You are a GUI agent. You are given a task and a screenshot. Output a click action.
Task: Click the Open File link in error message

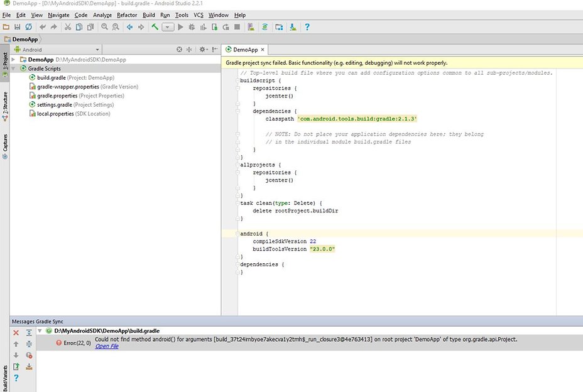coord(107,346)
